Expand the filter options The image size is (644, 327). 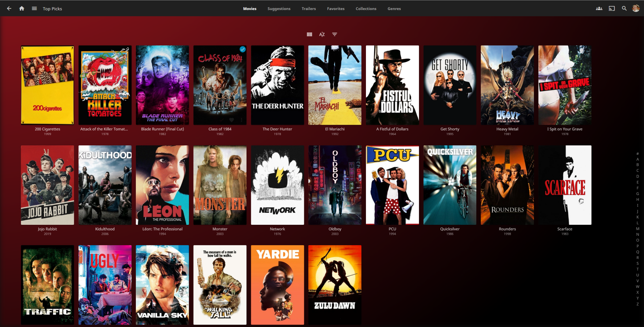tap(334, 35)
